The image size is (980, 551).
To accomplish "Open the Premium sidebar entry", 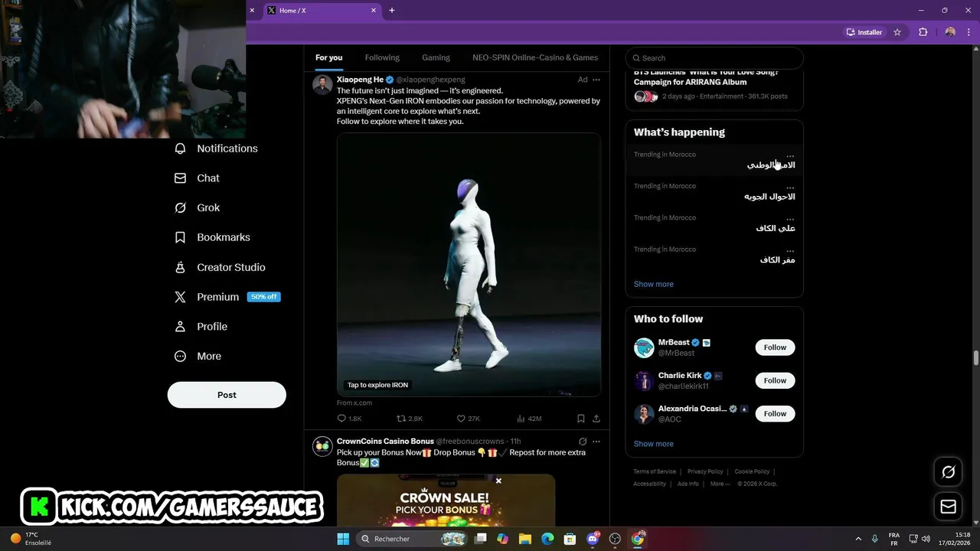I will (227, 297).
